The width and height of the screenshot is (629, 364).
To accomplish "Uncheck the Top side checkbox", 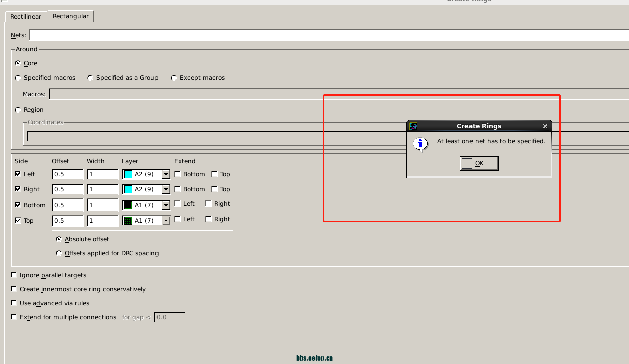I will 18,221.
